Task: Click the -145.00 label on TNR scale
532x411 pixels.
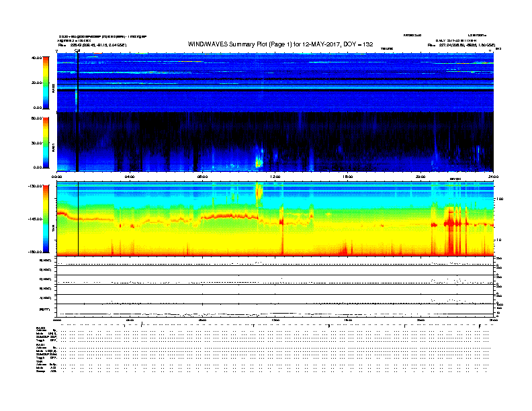Action: [36, 219]
